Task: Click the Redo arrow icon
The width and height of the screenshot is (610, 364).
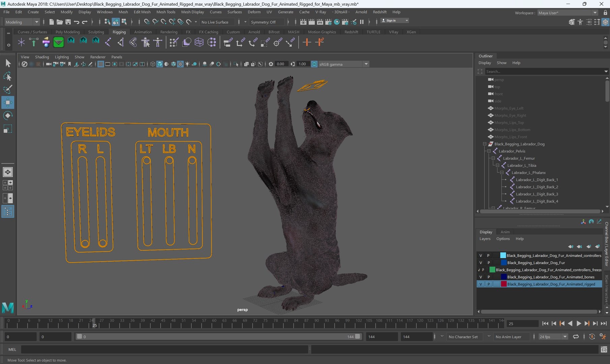Action: (x=85, y=22)
